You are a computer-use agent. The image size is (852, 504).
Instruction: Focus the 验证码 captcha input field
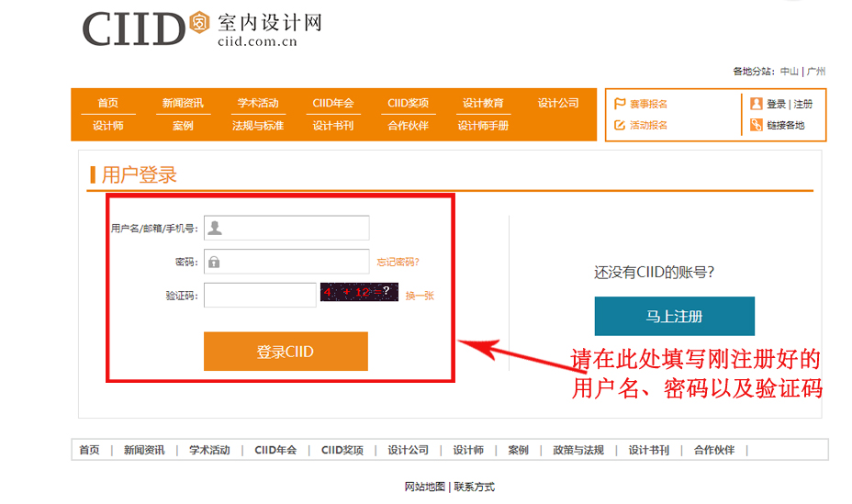click(260, 295)
